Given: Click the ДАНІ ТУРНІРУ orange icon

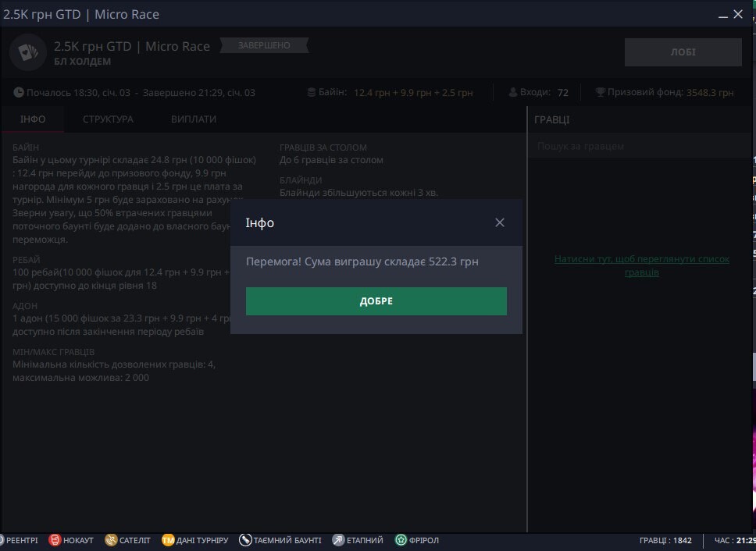Looking at the screenshot, I should (x=167, y=540).
